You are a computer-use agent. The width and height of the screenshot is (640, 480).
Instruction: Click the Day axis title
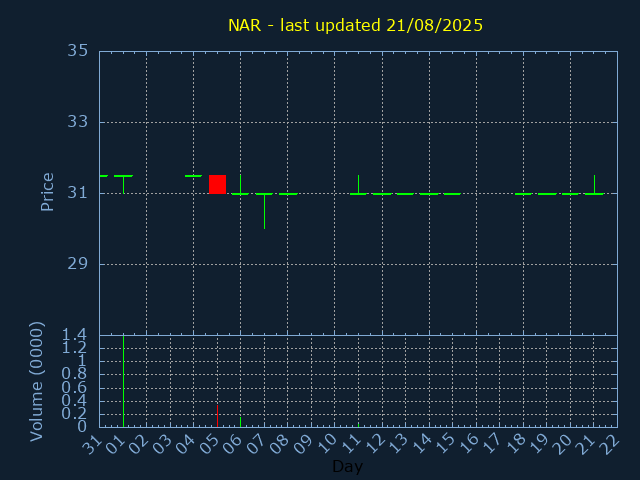[x=347, y=466]
